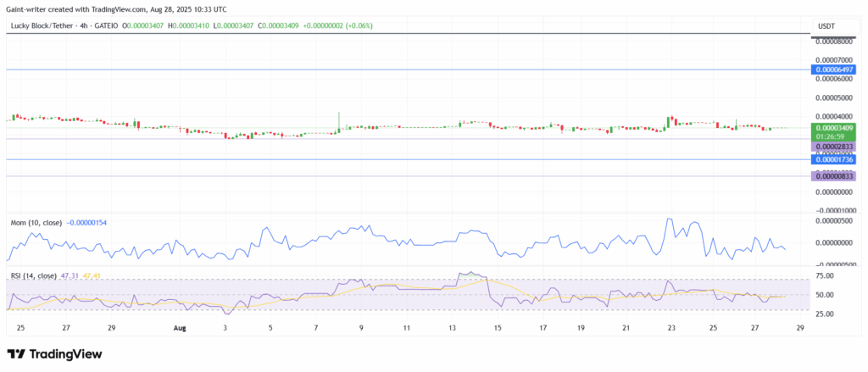Select the purple 0.00000833 price label
The image size is (868, 372).
coord(833,176)
